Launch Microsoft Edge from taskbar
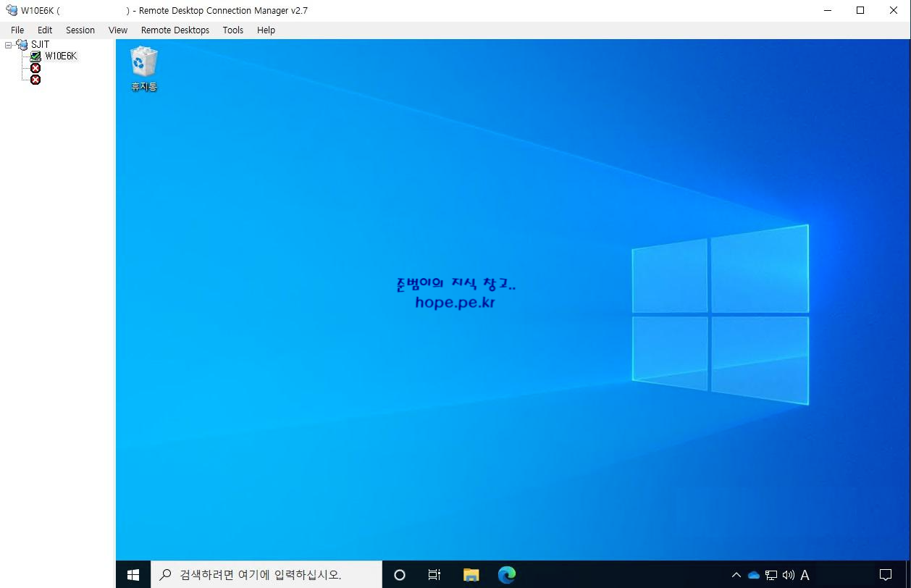Screen dimensions: 911x588 click(x=507, y=575)
